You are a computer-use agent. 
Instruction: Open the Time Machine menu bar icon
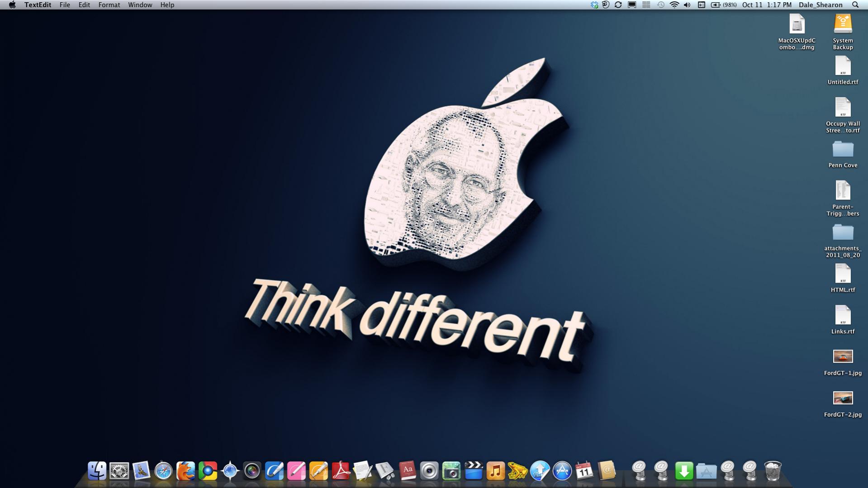[x=660, y=5]
